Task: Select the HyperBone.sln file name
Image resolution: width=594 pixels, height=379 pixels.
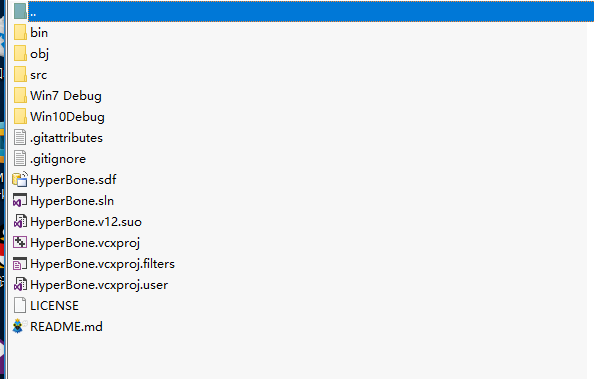Action: pos(72,201)
